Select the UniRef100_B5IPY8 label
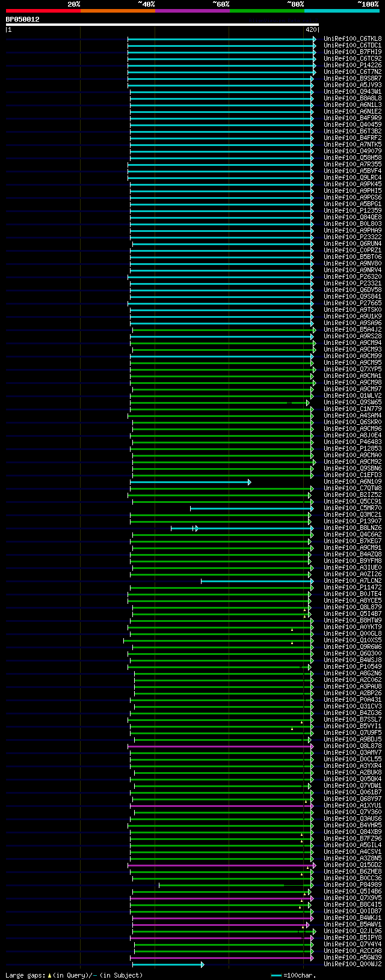 tap(353, 937)
